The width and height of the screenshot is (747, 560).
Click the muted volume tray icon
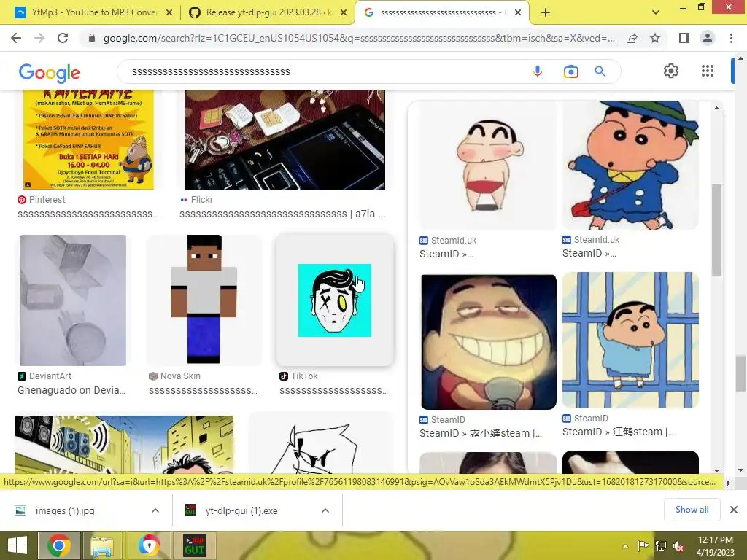(x=678, y=546)
